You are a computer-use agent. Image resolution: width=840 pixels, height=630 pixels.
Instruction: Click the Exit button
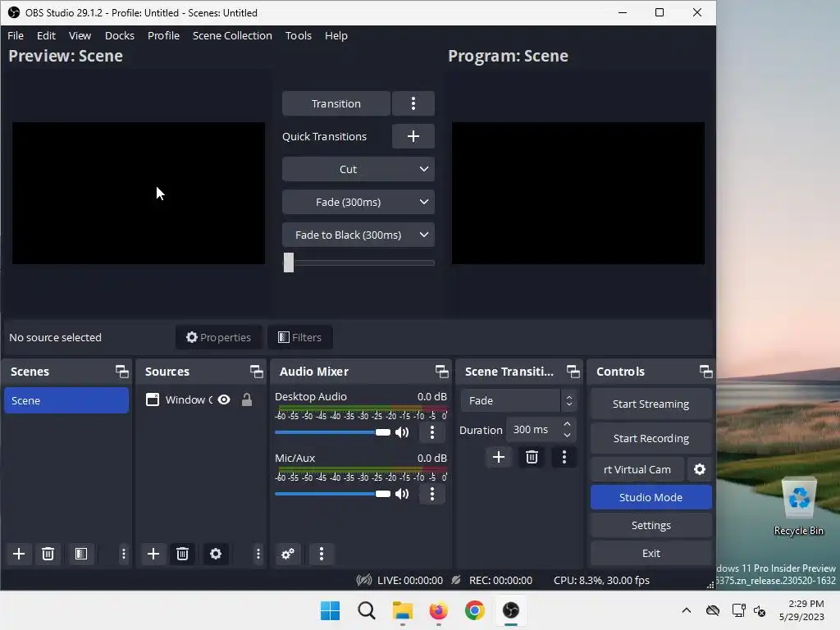coord(651,553)
